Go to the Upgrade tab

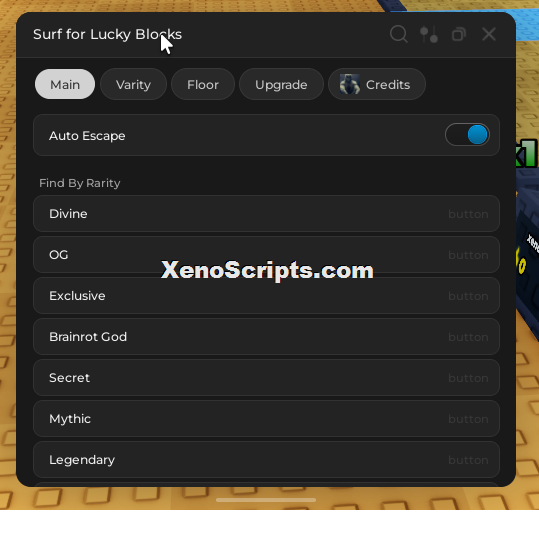pyautogui.click(x=281, y=84)
